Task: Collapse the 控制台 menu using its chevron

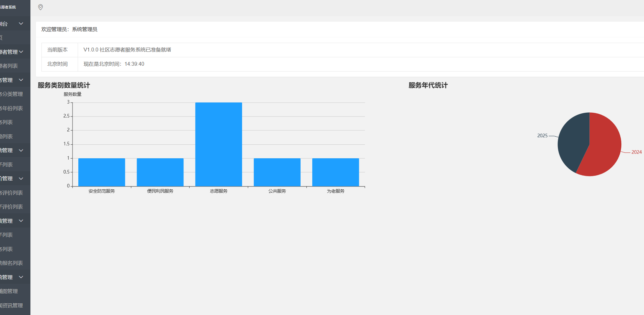Action: pos(21,24)
